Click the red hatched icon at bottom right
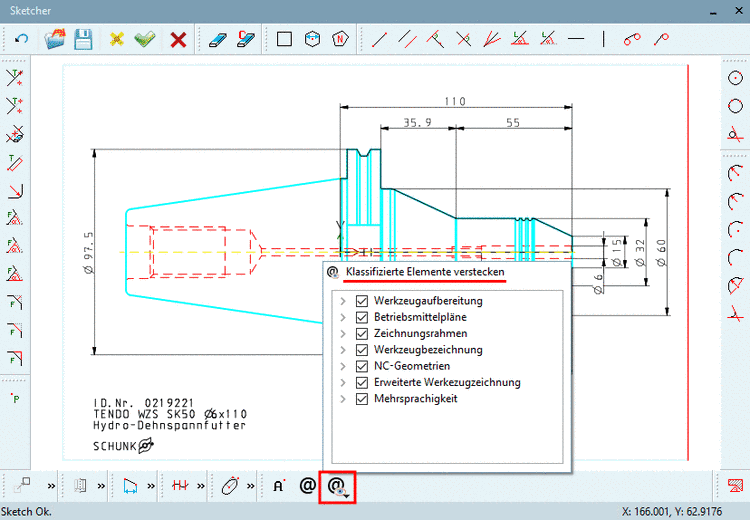Viewport: 750px width, 520px height. click(x=735, y=486)
